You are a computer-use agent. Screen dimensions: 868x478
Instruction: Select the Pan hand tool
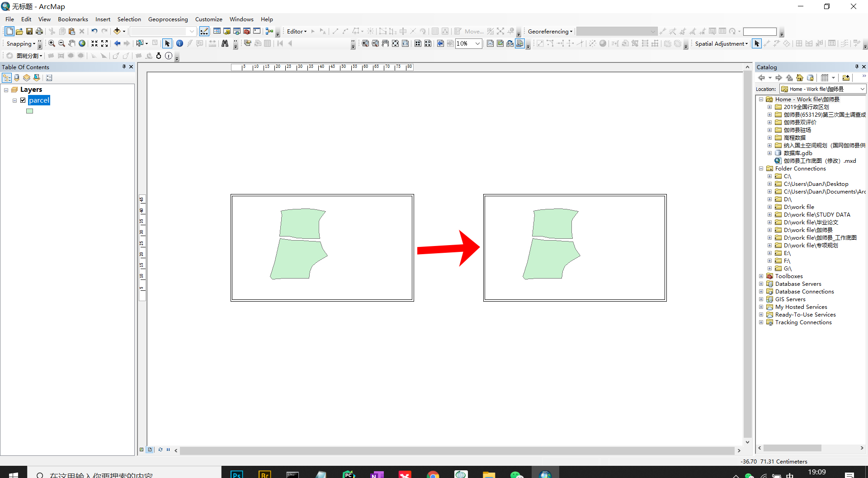pyautogui.click(x=71, y=43)
